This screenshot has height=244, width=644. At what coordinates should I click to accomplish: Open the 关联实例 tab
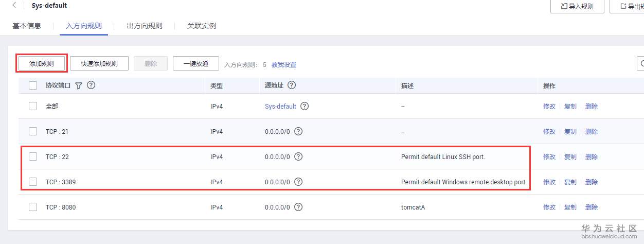coord(202,26)
